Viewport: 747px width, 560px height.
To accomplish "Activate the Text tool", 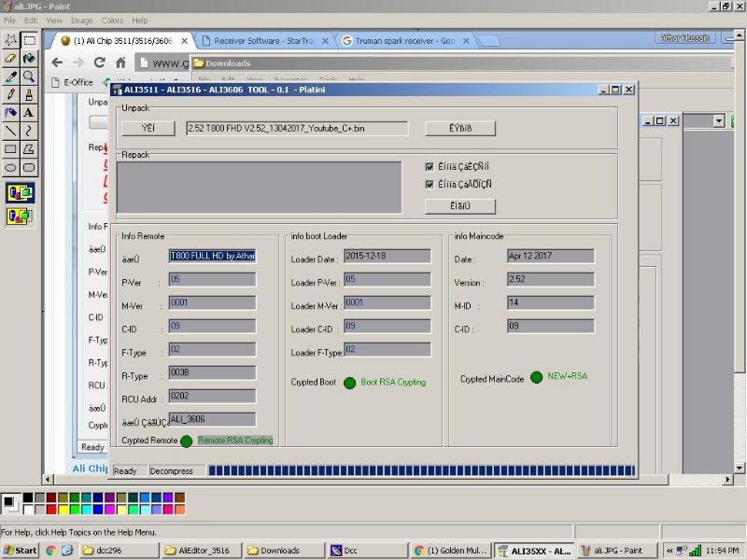I will 29,112.
